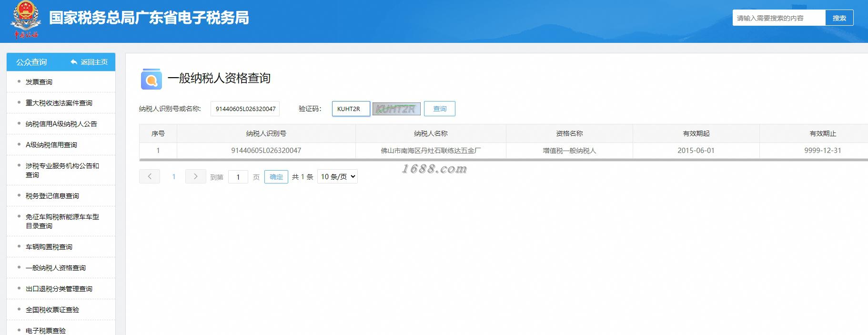The width and height of the screenshot is (868, 335).
Task: Click the 有效期起 column header
Action: pos(696,133)
